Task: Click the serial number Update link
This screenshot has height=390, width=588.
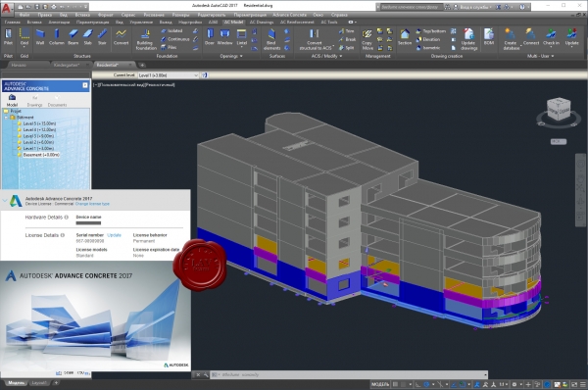Action: tap(114, 235)
